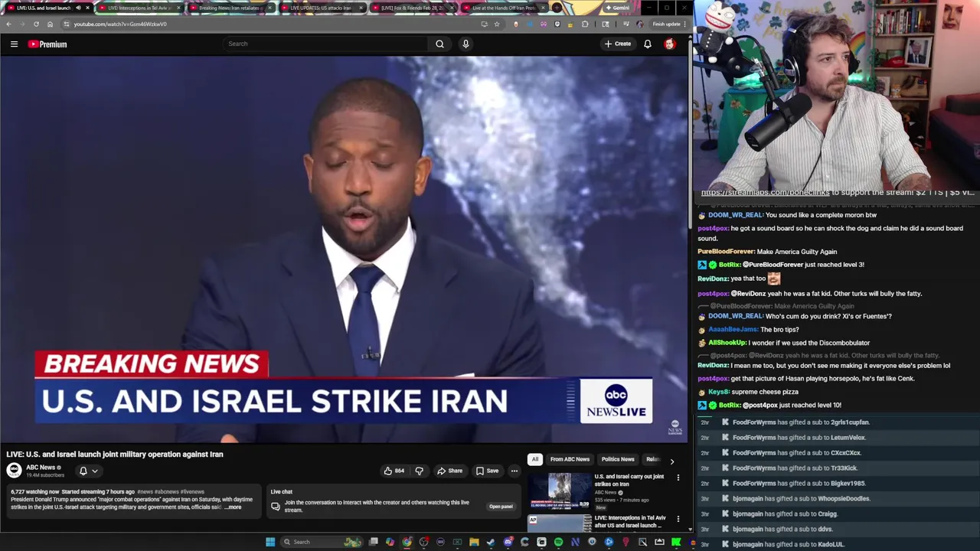Open the browser home page icon
980x551 pixels.
coord(50,24)
